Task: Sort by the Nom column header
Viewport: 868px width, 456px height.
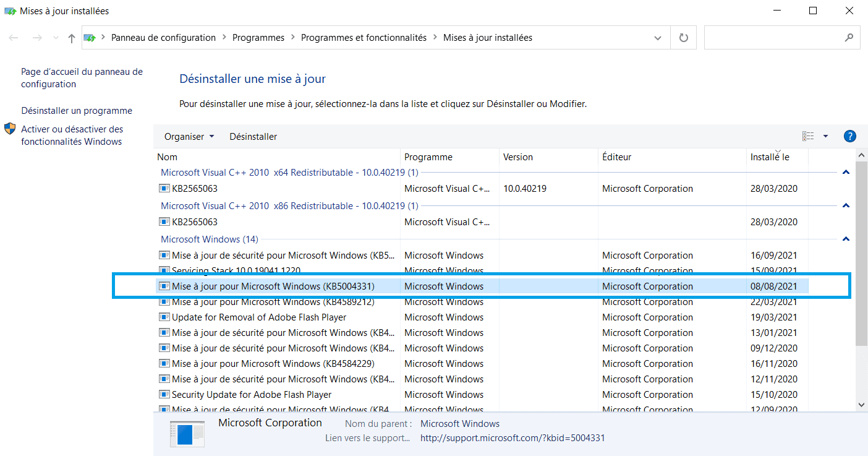Action: [x=276, y=157]
